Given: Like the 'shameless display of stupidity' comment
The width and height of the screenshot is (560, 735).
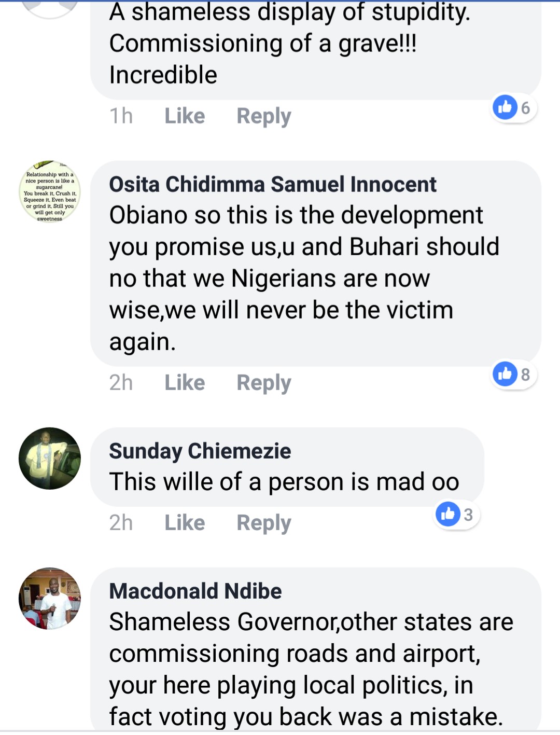Looking at the screenshot, I should [x=185, y=116].
